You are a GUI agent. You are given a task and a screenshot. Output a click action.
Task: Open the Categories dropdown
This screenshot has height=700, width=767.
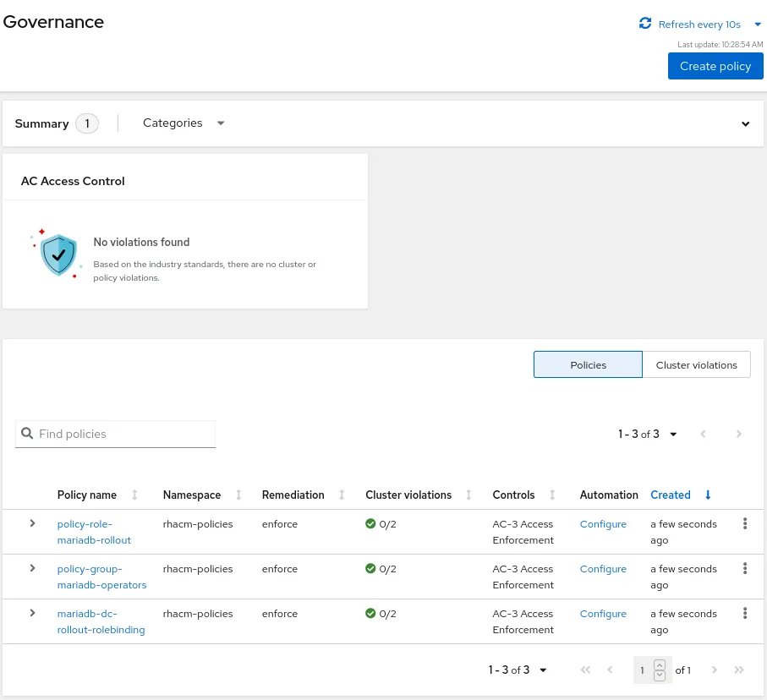click(x=184, y=123)
